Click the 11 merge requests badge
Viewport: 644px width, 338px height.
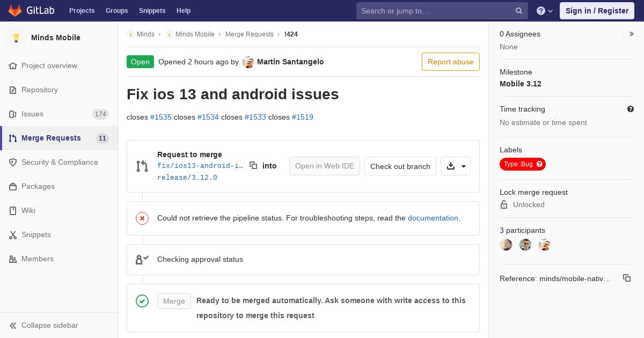(102, 138)
